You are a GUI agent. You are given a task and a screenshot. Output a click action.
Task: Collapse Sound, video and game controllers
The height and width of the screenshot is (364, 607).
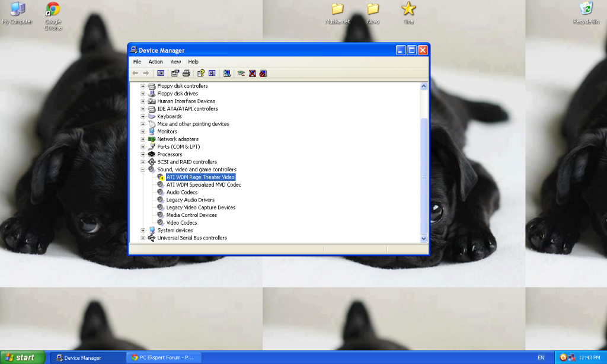[143, 170]
